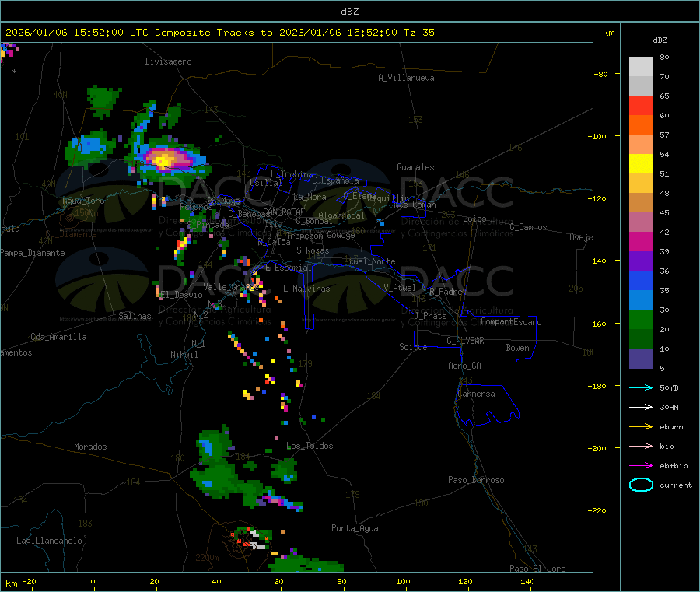Click the dBZ title at top center
Image resolution: width=700 pixels, height=592 pixels.
click(349, 12)
